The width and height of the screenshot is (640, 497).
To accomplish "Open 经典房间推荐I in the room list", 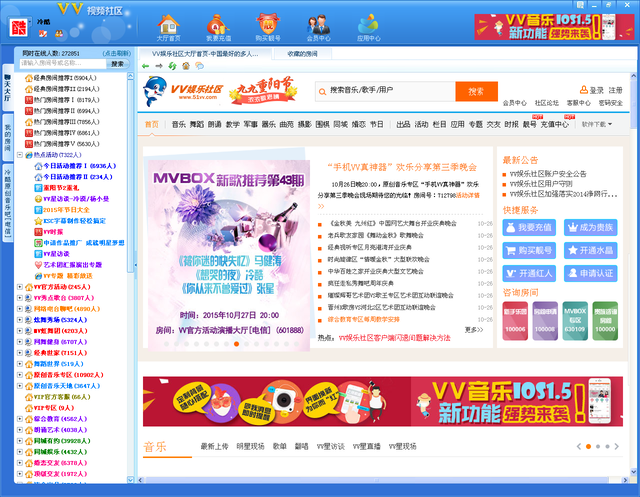I will (64, 77).
